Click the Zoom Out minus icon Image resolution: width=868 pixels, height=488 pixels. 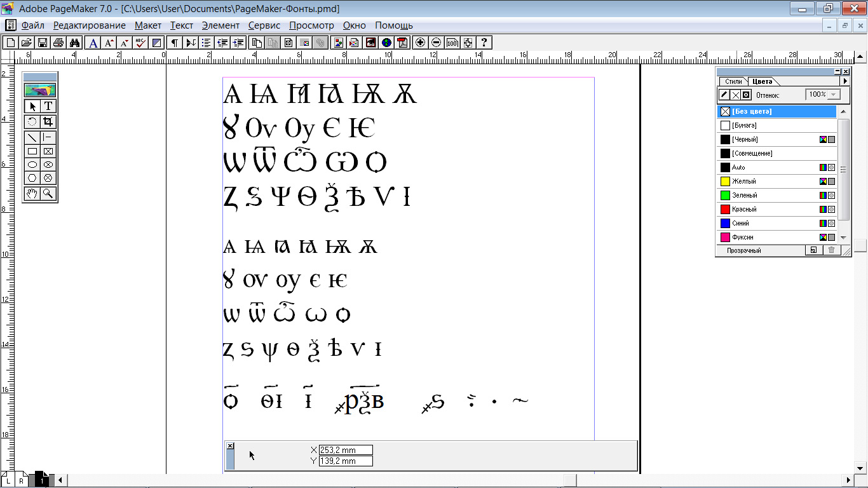pos(436,43)
